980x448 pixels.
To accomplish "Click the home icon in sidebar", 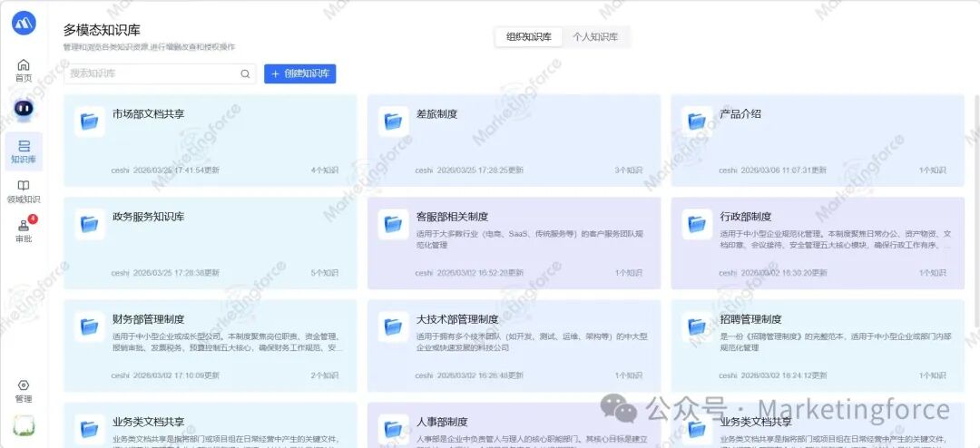I will tap(24, 65).
